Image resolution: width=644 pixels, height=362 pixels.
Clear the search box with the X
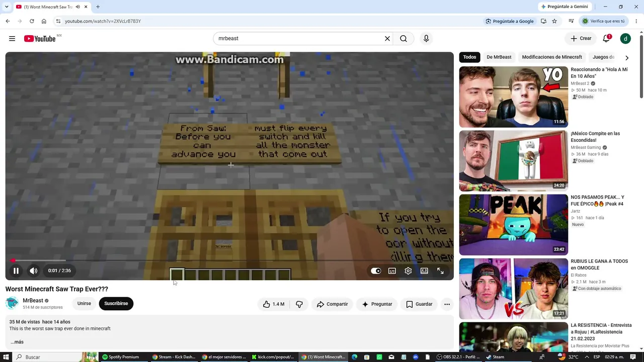click(387, 39)
